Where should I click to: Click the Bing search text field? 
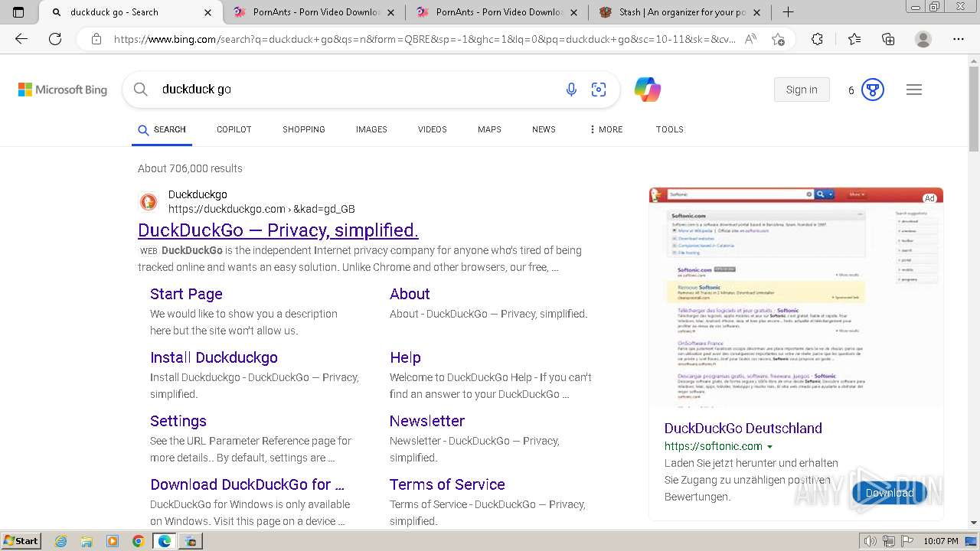pyautogui.click(x=356, y=90)
